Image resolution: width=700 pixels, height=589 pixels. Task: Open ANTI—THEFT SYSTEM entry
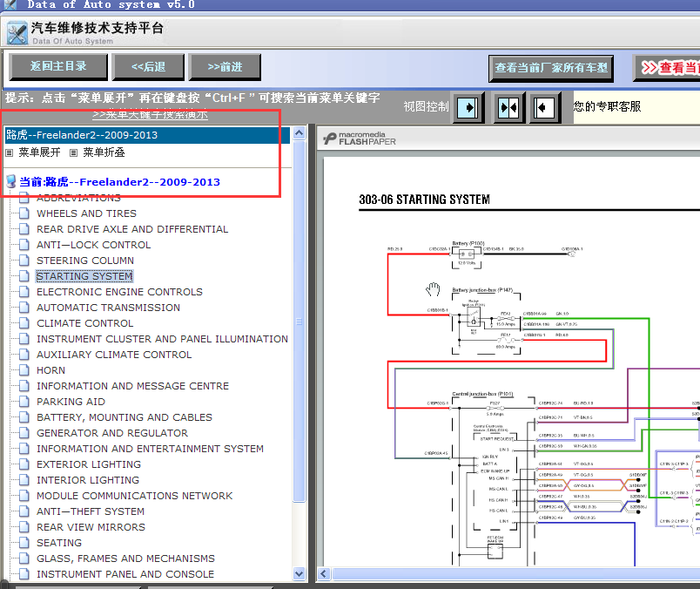pyautogui.click(x=91, y=511)
